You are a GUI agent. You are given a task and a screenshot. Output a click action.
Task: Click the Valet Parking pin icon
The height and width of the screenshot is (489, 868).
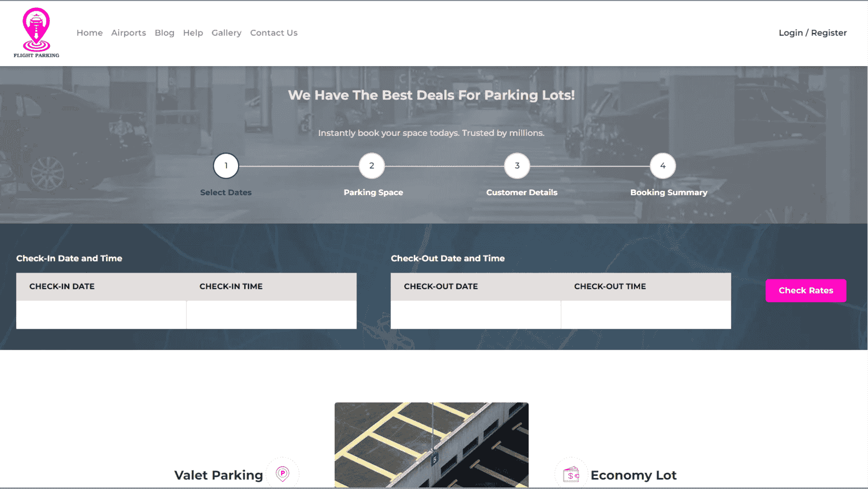click(x=283, y=473)
